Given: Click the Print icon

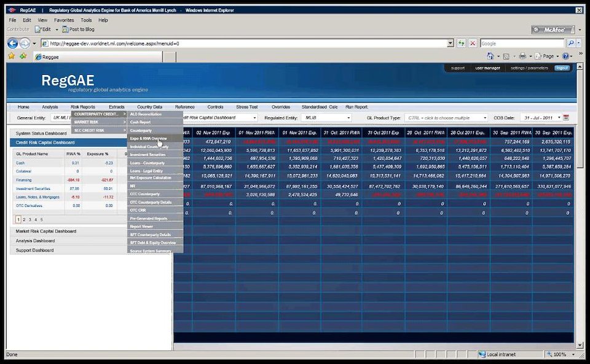Looking at the screenshot, I should (x=522, y=56).
